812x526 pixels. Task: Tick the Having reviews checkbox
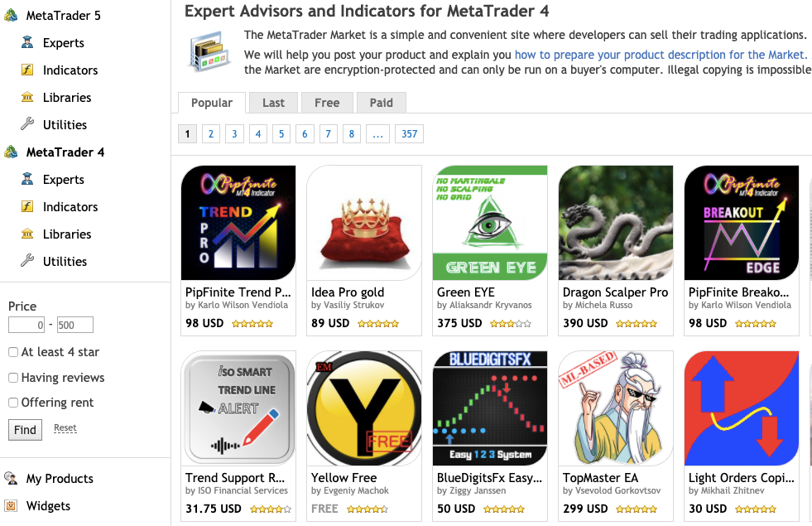(13, 378)
